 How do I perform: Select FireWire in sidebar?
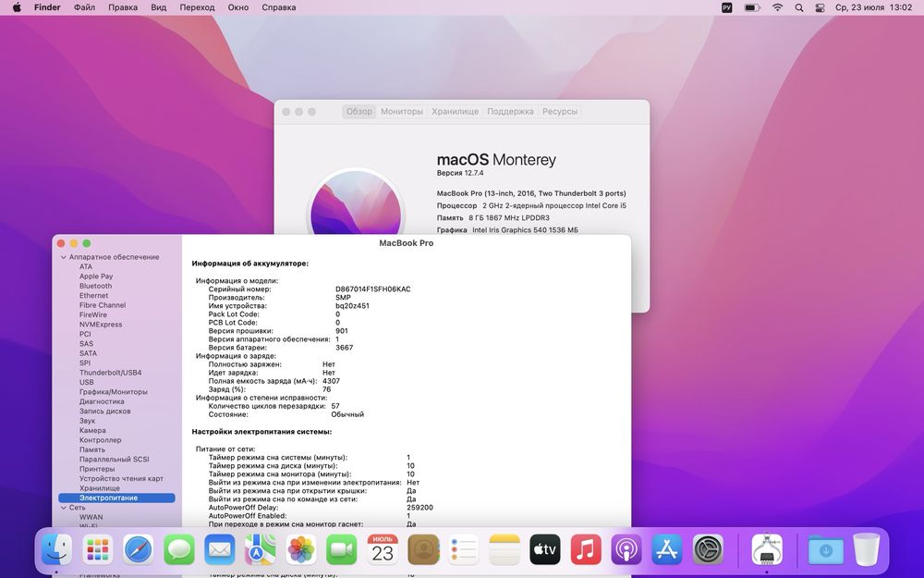coord(93,315)
